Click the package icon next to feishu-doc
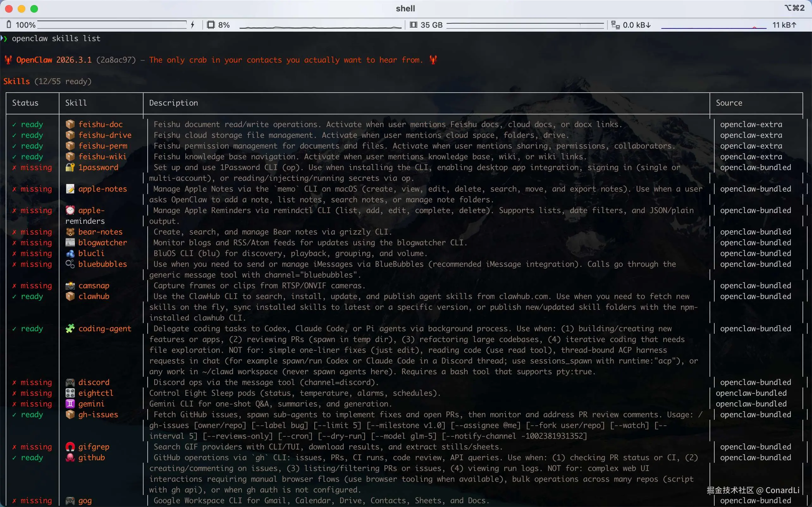The width and height of the screenshot is (812, 507). coord(70,125)
